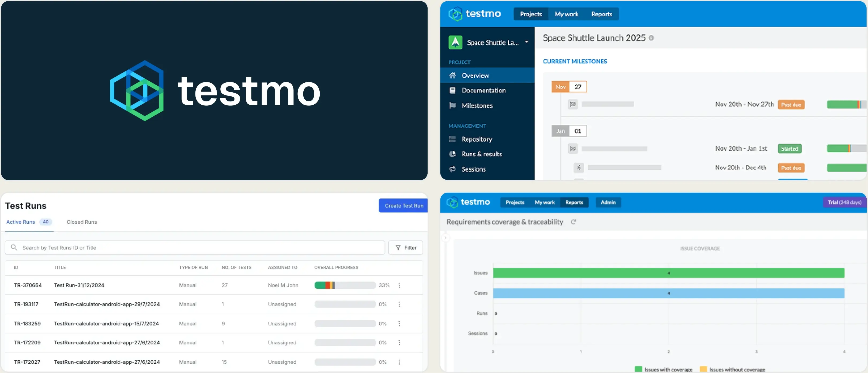Select Projects in the coverage report header
868x373 pixels.
click(x=515, y=202)
